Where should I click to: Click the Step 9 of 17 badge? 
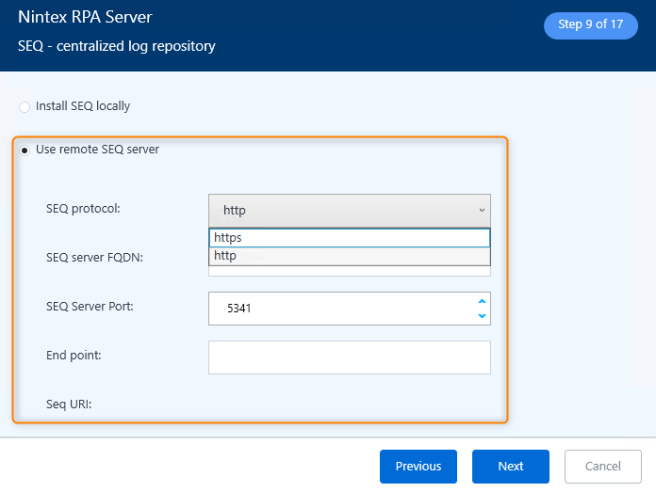tap(590, 25)
